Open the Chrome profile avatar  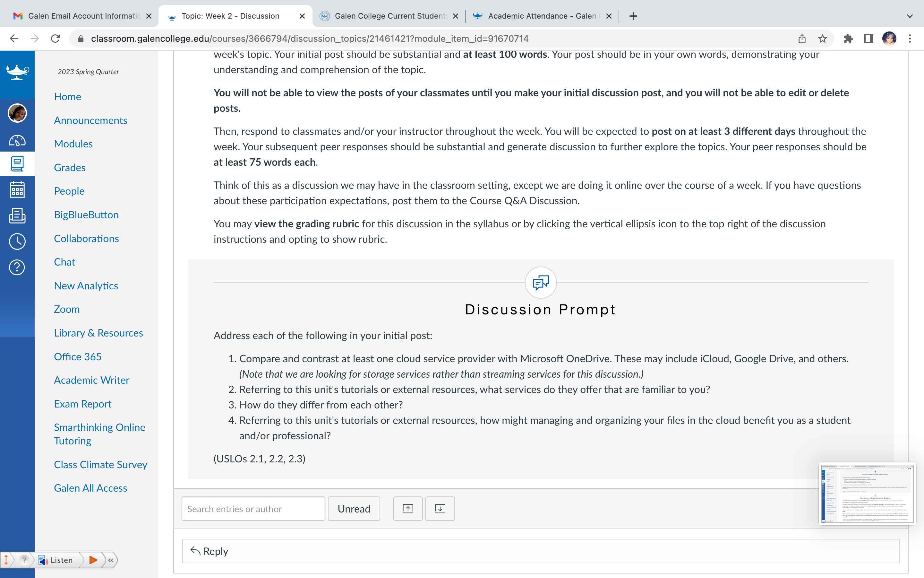tap(889, 39)
